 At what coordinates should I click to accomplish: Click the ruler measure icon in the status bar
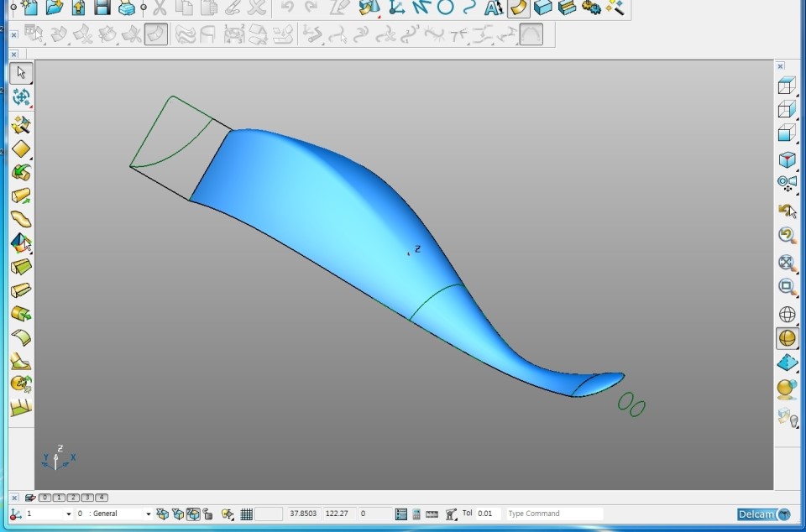pyautogui.click(x=432, y=514)
